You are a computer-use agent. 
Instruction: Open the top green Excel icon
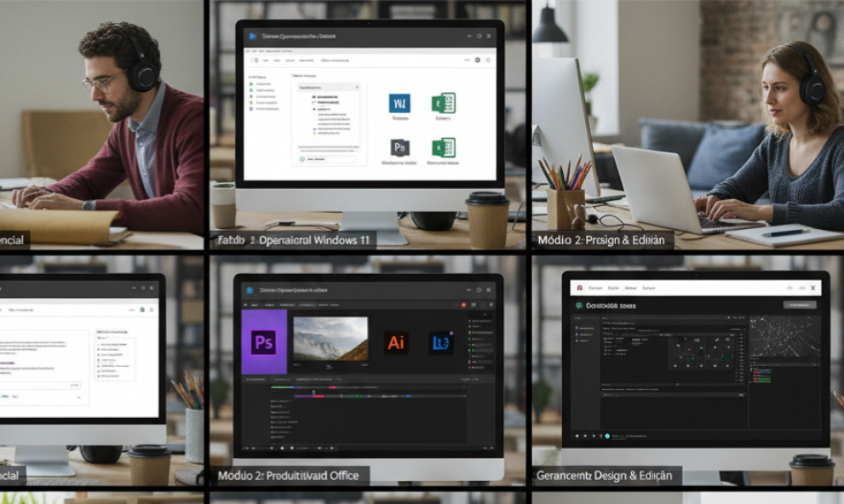[x=443, y=103]
